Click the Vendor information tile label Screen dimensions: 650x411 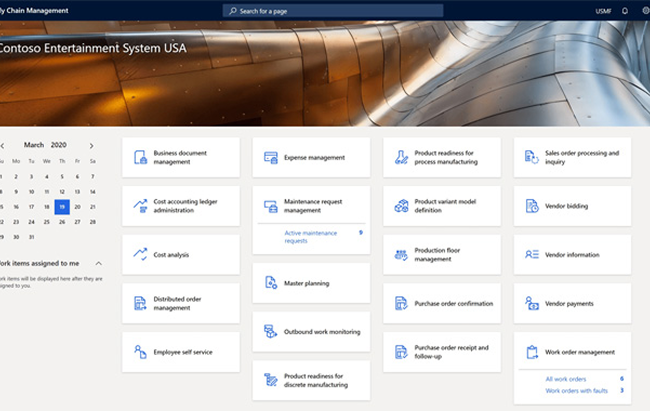pos(572,255)
